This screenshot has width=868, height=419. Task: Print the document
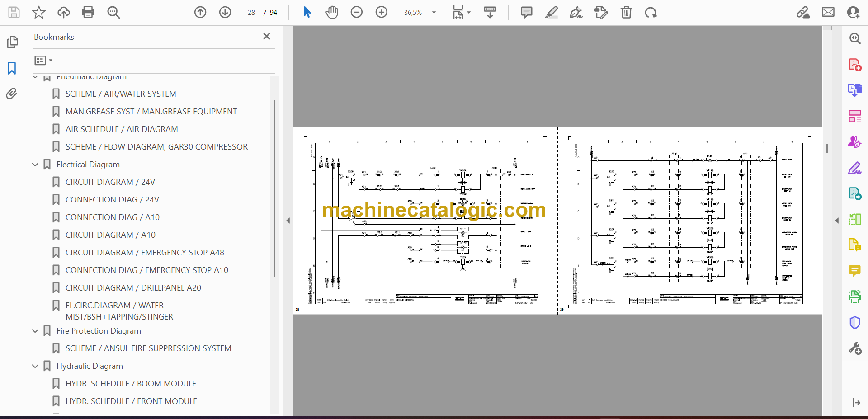point(88,12)
